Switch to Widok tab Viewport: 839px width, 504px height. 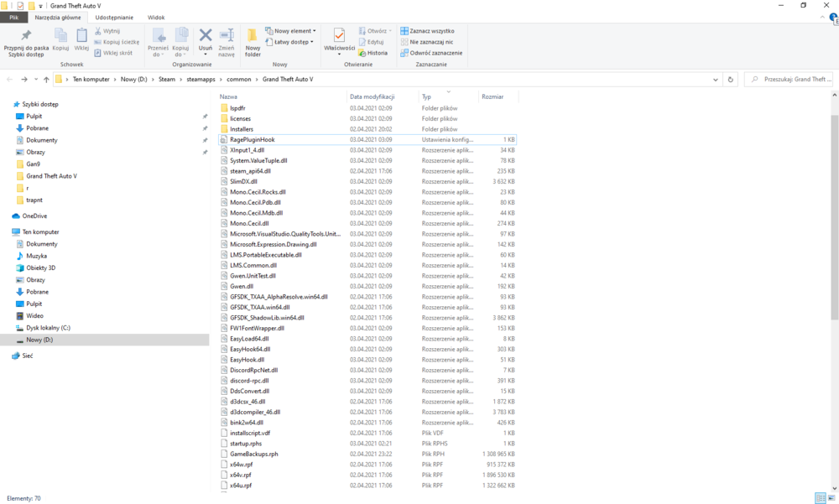(156, 18)
